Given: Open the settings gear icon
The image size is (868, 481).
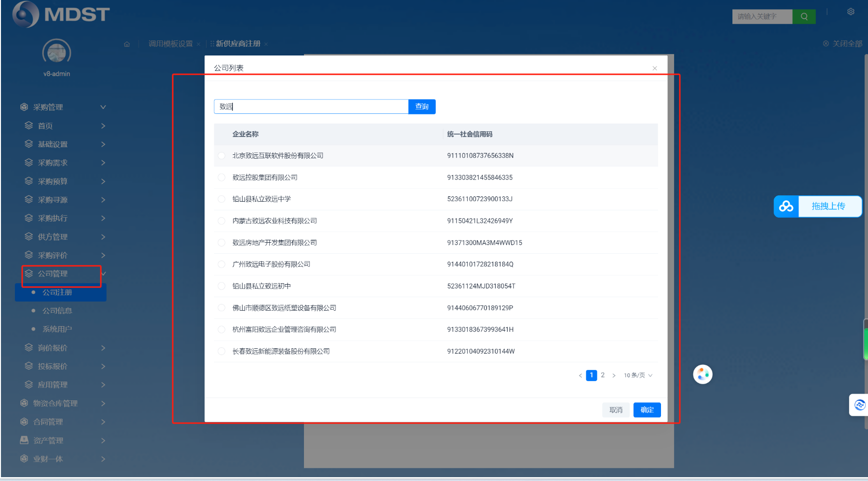Looking at the screenshot, I should (x=851, y=12).
